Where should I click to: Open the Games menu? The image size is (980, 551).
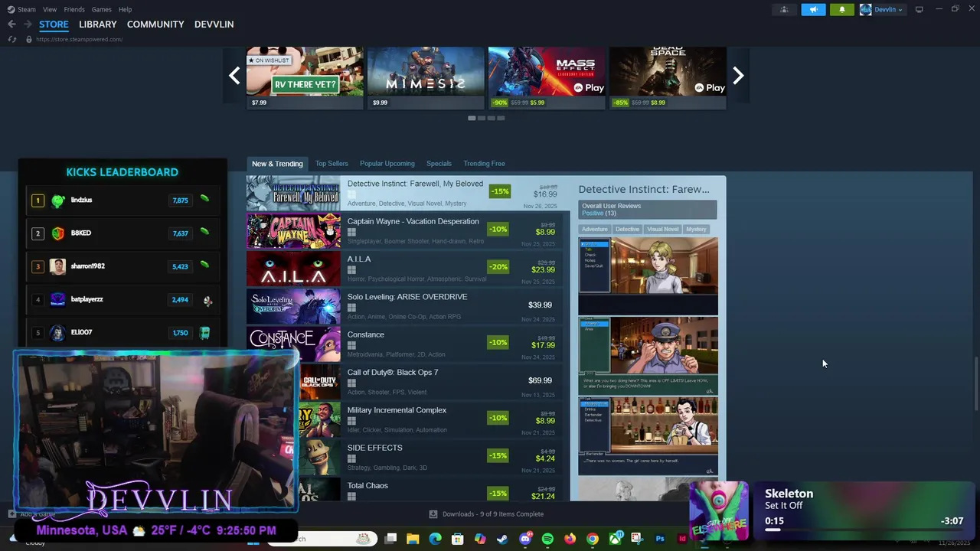coord(101,9)
